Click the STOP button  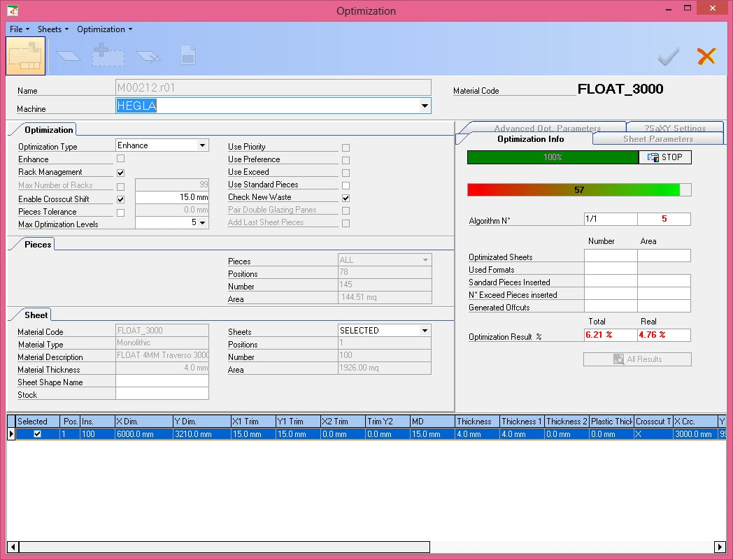click(664, 157)
